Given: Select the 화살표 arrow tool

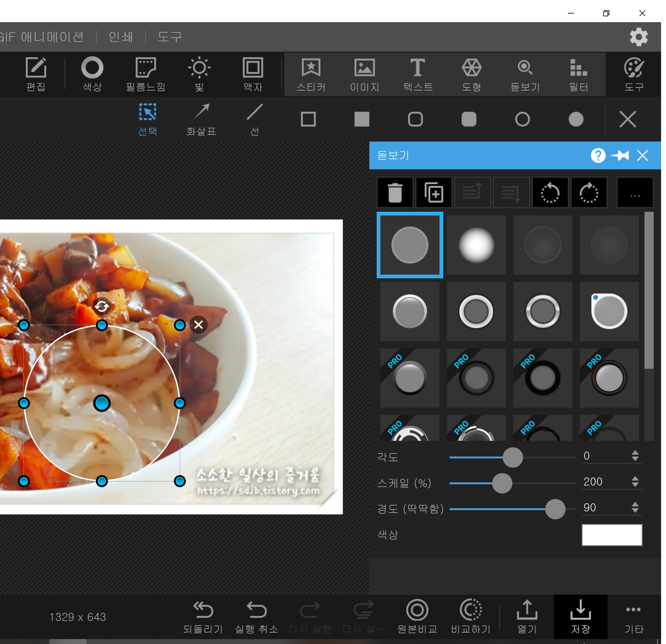Looking at the screenshot, I should [x=202, y=119].
